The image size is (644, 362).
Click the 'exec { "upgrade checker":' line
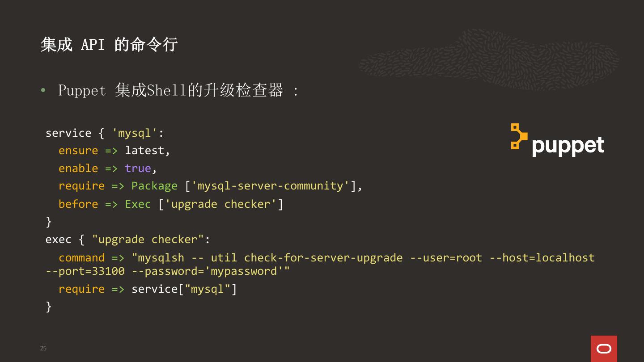click(127, 240)
